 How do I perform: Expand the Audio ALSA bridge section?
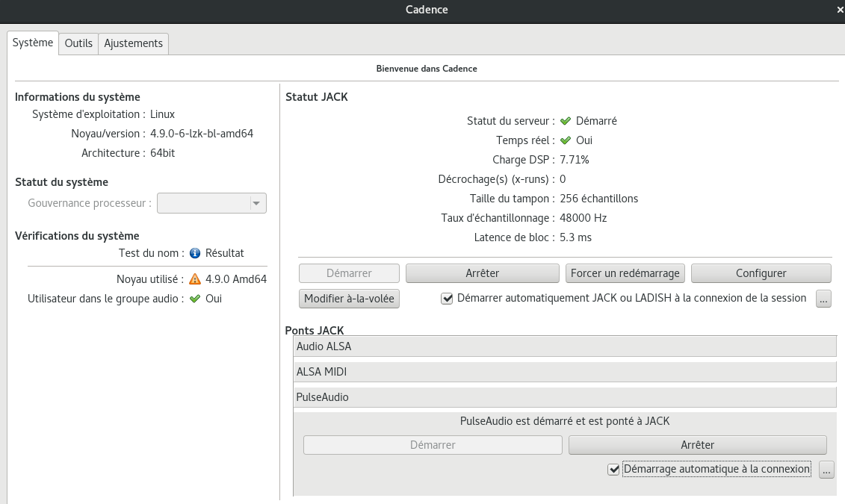pos(565,346)
